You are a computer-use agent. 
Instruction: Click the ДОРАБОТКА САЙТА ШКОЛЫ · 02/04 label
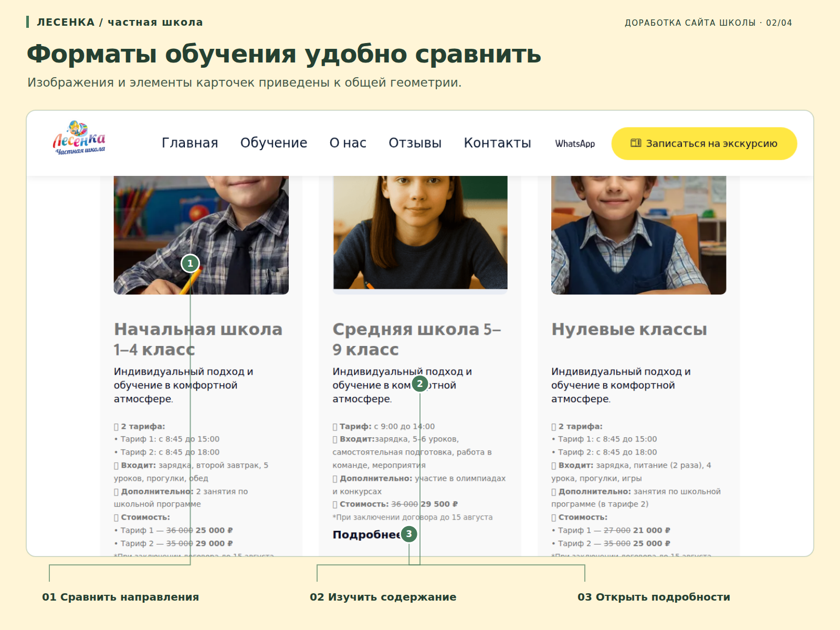coord(708,23)
